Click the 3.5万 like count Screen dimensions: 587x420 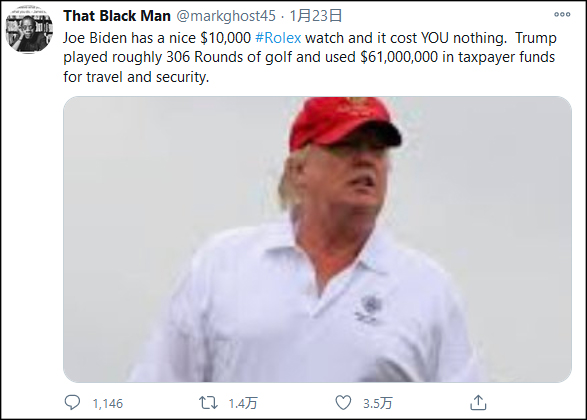click(377, 404)
